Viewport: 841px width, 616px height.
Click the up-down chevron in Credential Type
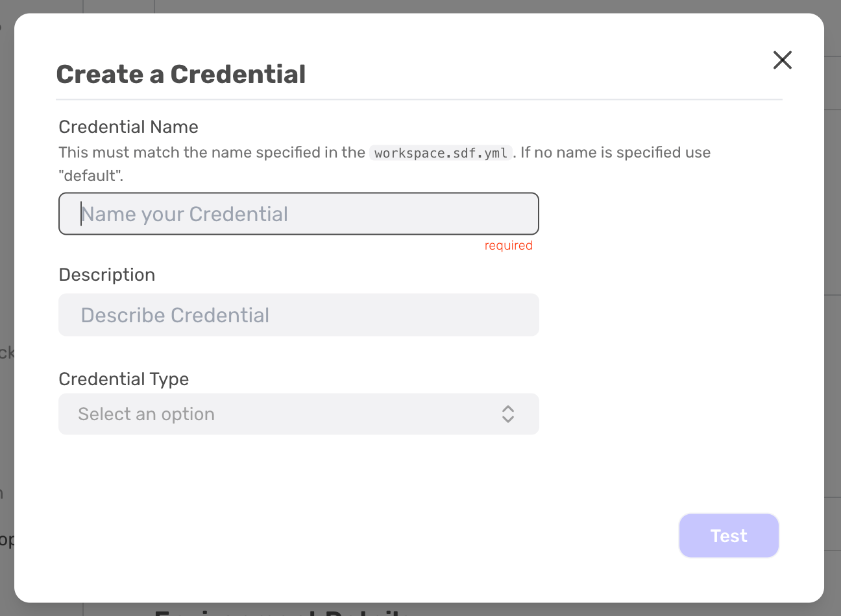pyautogui.click(x=507, y=414)
